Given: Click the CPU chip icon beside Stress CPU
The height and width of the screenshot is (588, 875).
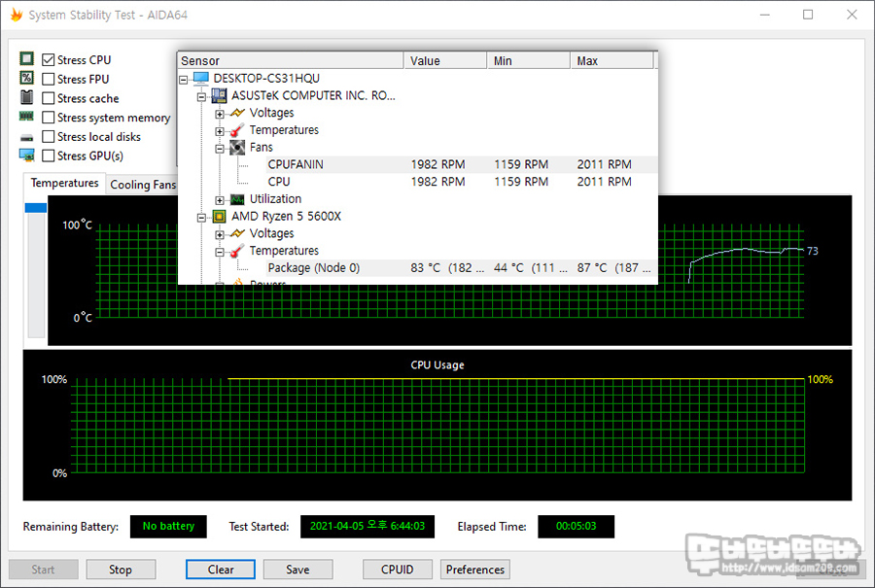Looking at the screenshot, I should tap(27, 58).
